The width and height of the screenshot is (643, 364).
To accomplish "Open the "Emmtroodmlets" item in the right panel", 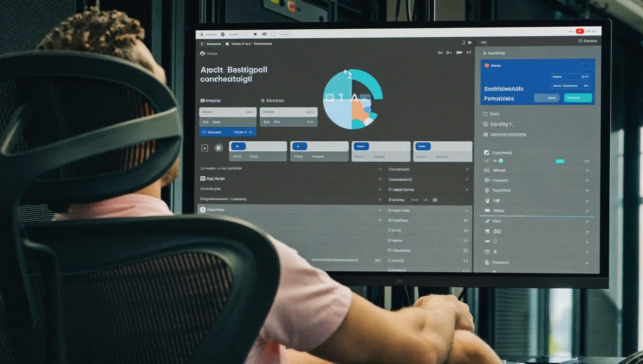I will [x=505, y=135].
